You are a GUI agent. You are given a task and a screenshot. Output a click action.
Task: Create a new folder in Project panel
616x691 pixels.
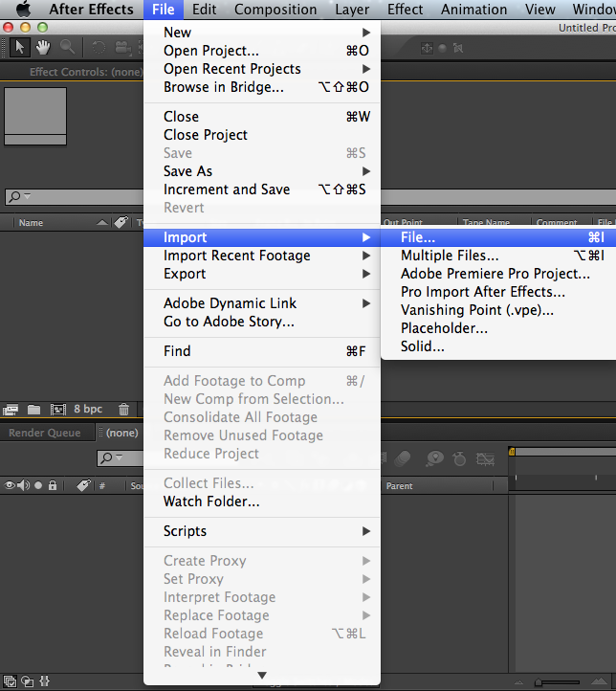point(33,410)
